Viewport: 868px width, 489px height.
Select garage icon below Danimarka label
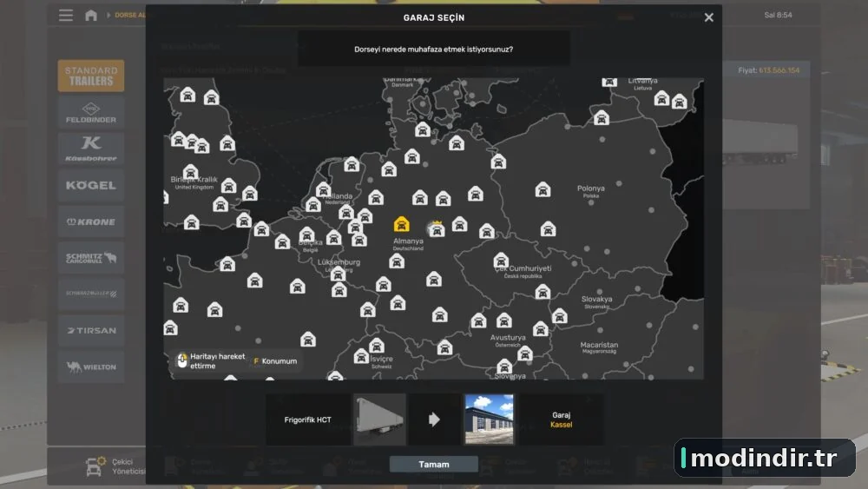click(x=423, y=130)
